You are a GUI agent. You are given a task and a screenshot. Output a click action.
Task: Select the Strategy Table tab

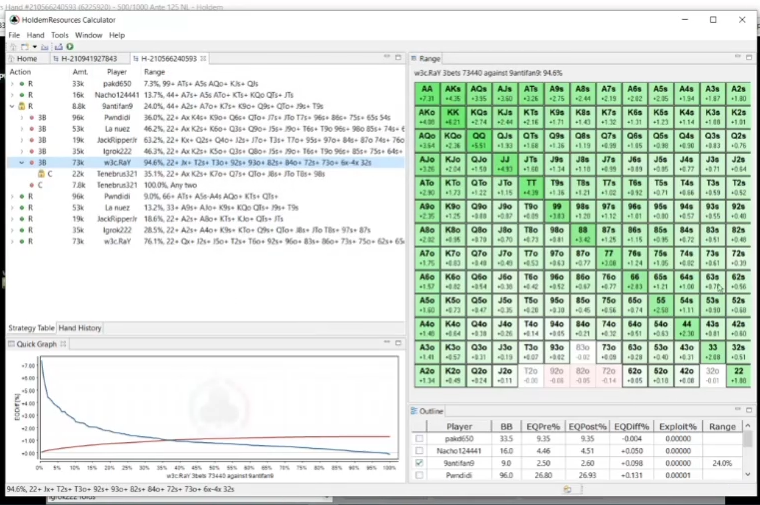point(32,328)
